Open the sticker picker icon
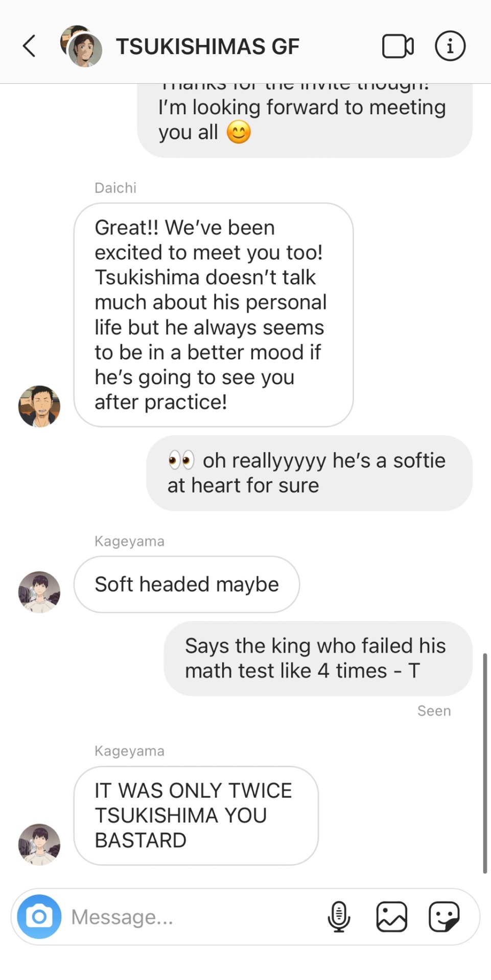Image resolution: width=491 pixels, height=980 pixels. (444, 917)
